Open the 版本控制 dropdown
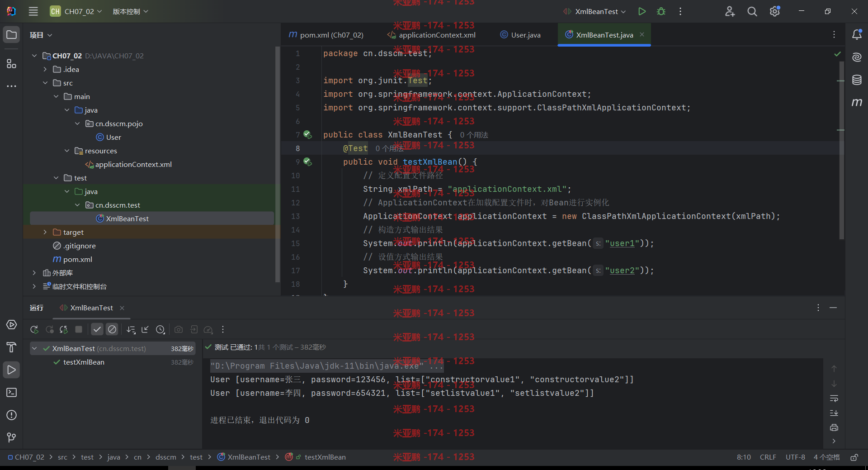Screen dimensions: 868x470 click(130, 11)
